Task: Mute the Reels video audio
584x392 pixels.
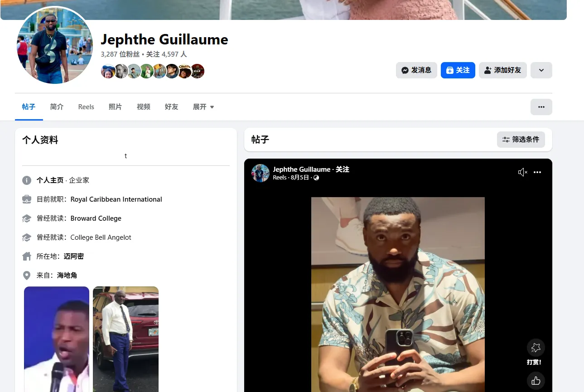Action: coord(522,172)
